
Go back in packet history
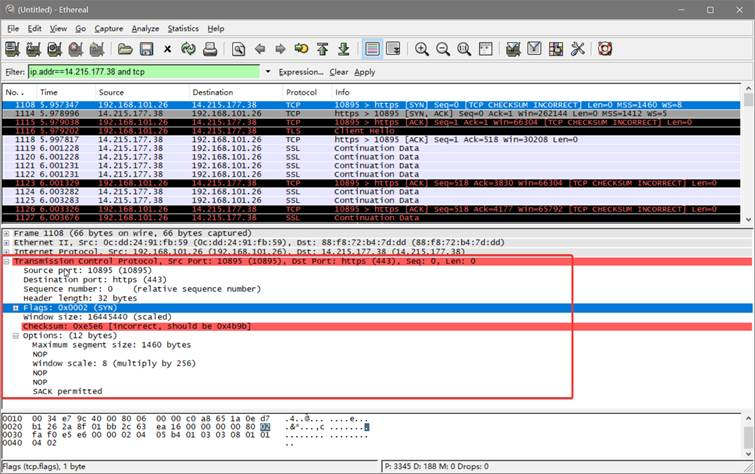[260, 49]
